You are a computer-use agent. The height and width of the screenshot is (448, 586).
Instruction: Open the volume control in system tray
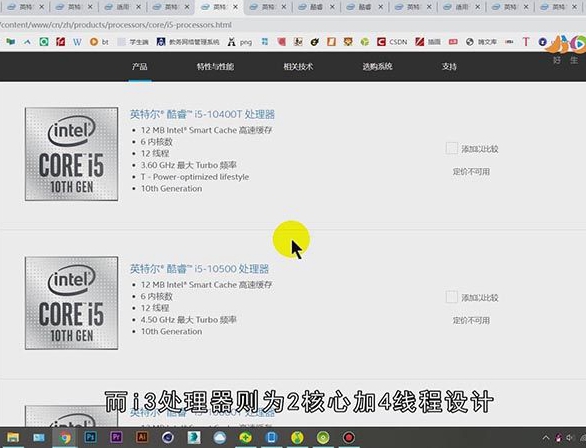pyautogui.click(x=570, y=438)
